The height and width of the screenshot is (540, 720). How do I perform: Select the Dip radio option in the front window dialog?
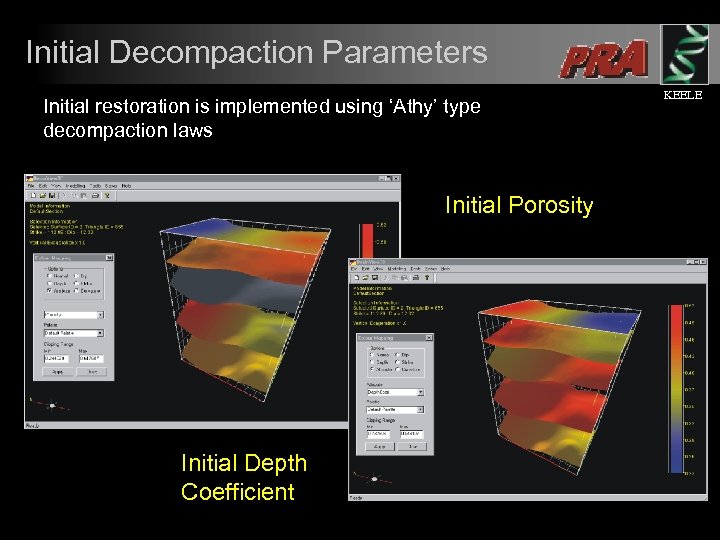397,354
